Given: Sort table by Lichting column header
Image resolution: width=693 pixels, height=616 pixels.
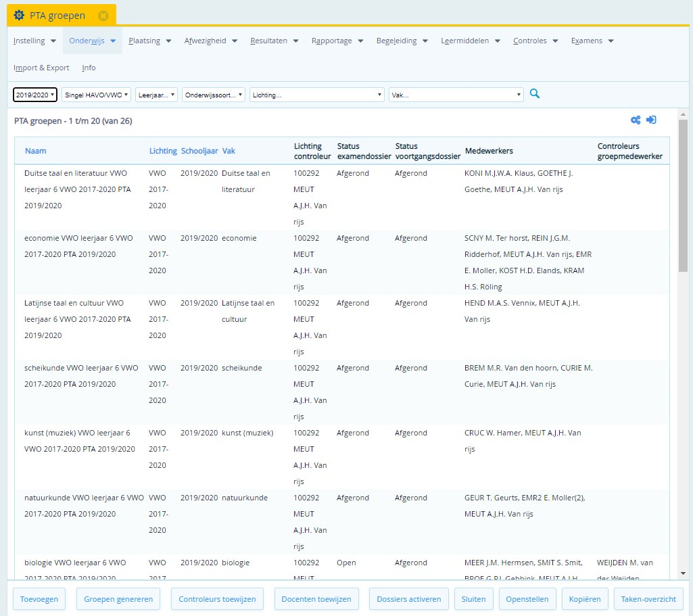Looking at the screenshot, I should point(163,151).
